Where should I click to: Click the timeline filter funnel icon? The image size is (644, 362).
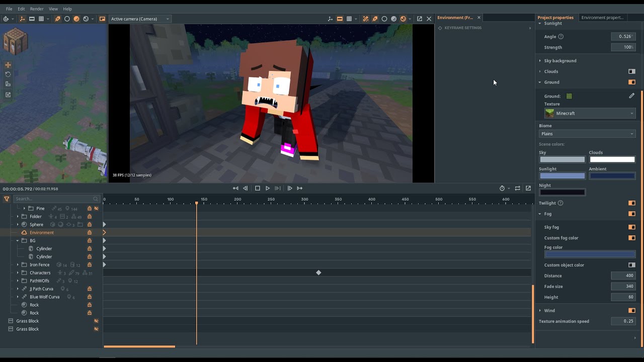pyautogui.click(x=7, y=199)
